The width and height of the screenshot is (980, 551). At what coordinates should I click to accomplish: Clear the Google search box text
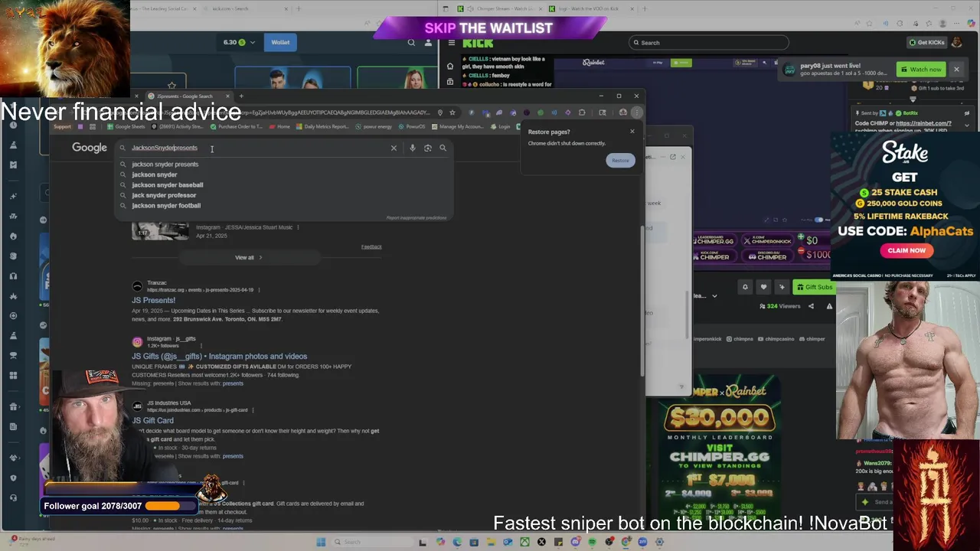[x=394, y=148]
